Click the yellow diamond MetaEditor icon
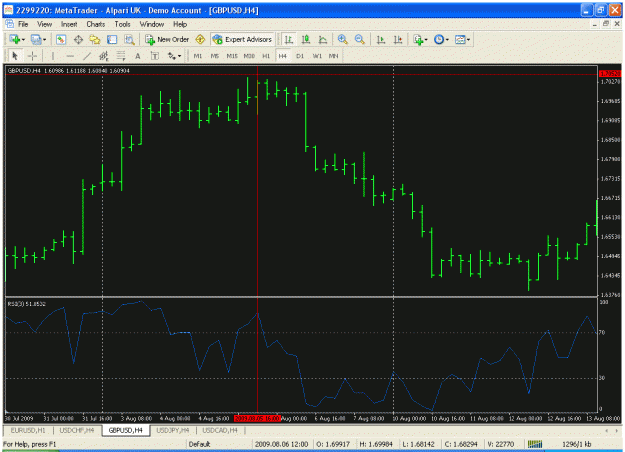The width and height of the screenshot is (625, 452). point(200,39)
